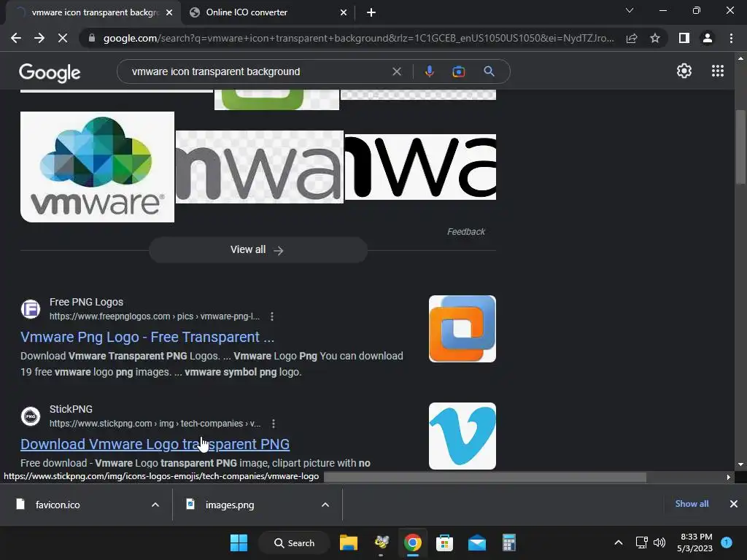The image size is (747, 560).
Task: Click the horizontal scrollbar at page bottom
Action: point(485,477)
